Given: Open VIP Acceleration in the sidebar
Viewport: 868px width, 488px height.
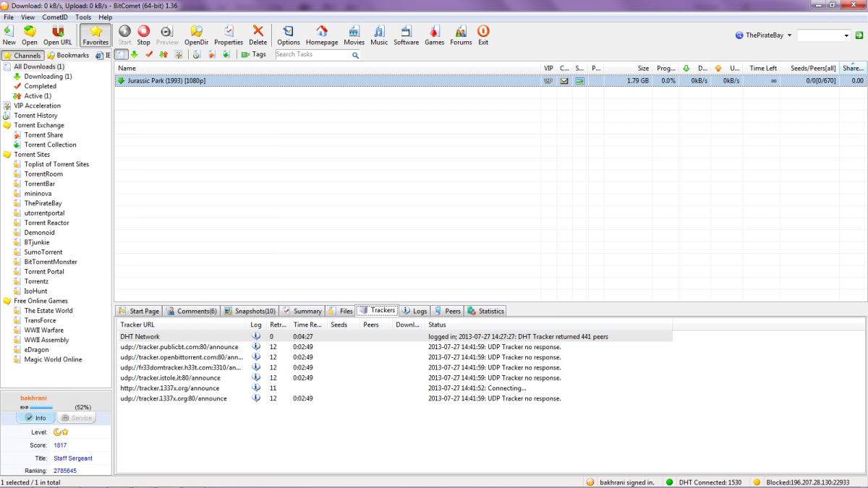Looking at the screenshot, I should 37,106.
